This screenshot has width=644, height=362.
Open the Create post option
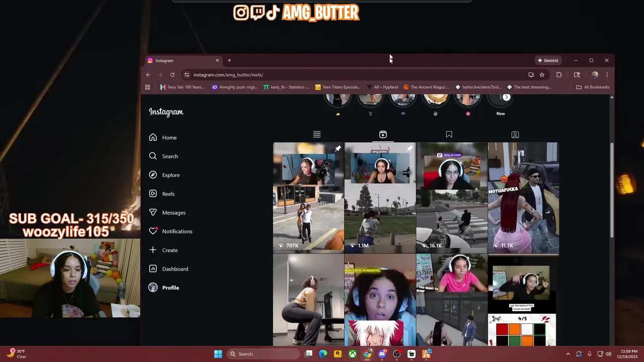pyautogui.click(x=164, y=250)
